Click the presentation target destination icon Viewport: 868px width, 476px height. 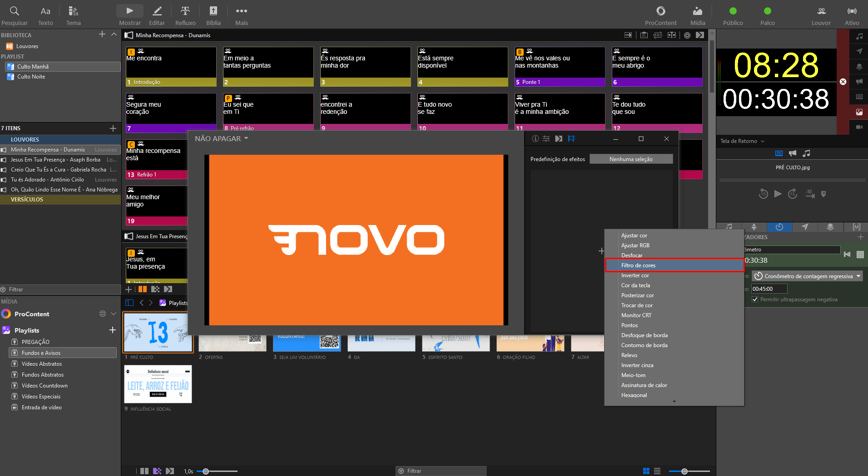[687, 35]
